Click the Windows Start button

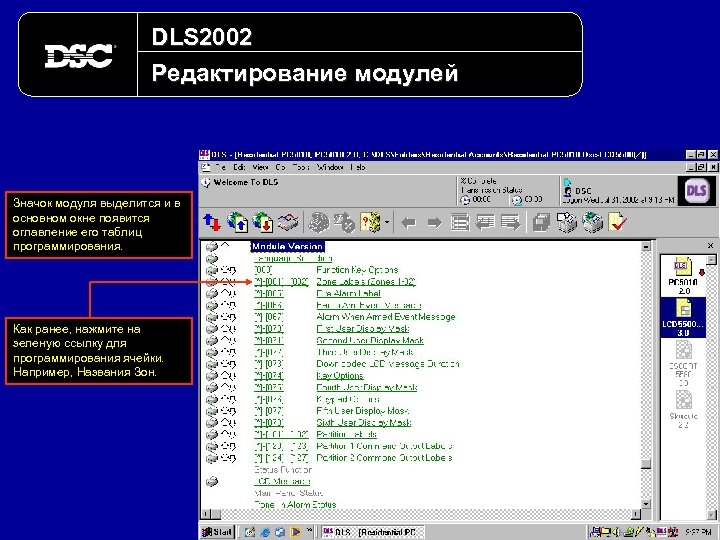pos(218,532)
